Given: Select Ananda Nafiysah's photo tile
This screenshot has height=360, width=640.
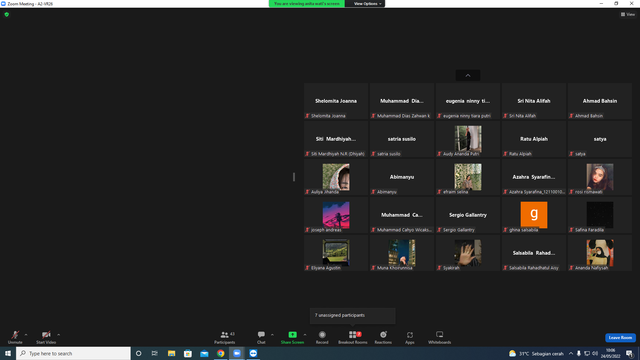Looking at the screenshot, I should [x=600, y=253].
